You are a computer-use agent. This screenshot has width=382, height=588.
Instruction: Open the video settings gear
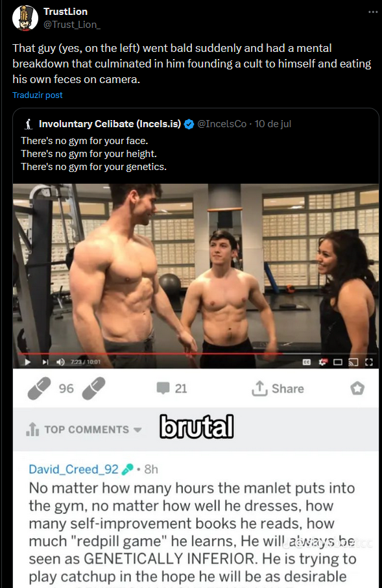click(323, 362)
